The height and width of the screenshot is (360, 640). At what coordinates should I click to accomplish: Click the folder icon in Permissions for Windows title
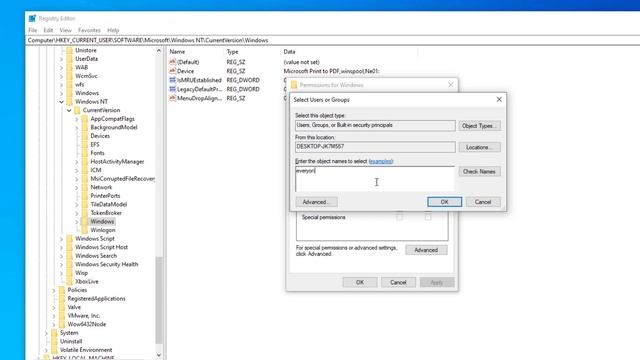[293, 85]
